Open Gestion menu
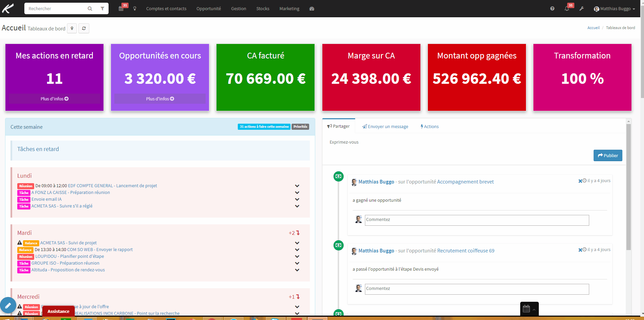The height and width of the screenshot is (320, 644). (x=238, y=9)
